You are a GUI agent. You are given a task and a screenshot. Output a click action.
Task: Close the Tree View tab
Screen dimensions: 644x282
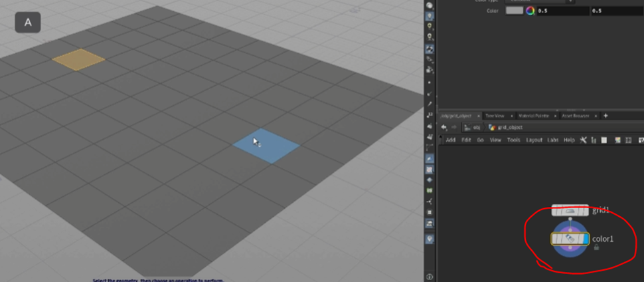[513, 116]
